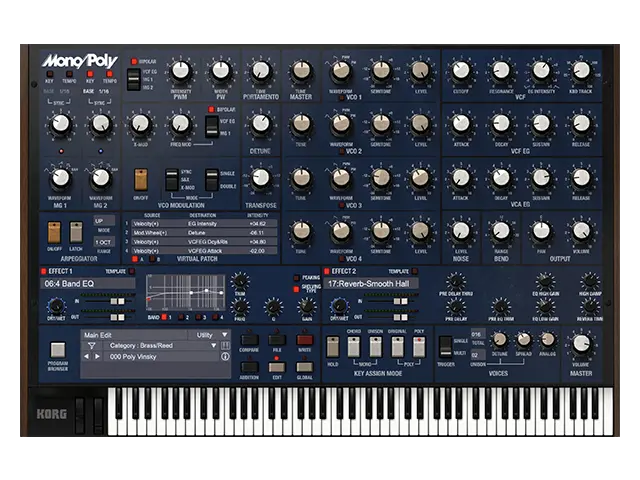Click the Effect 1 Dry/Wet knob
Screen dimensions: 640x480
tap(56, 306)
